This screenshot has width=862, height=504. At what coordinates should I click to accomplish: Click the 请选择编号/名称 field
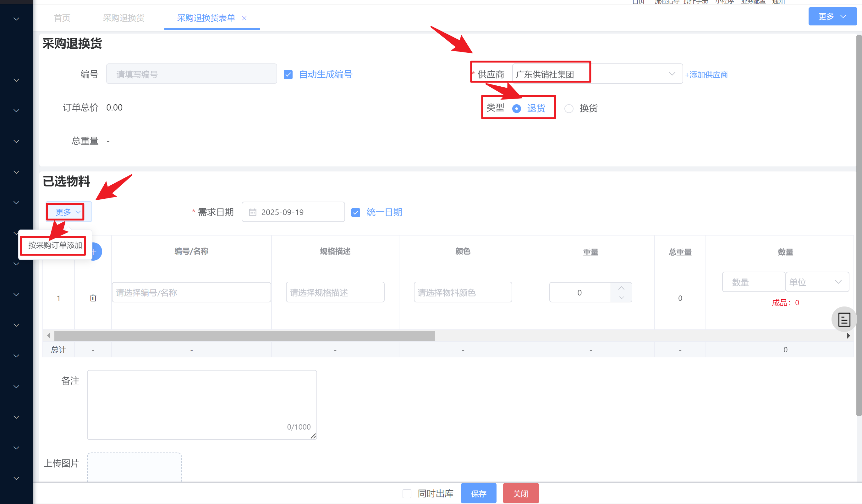(192, 292)
